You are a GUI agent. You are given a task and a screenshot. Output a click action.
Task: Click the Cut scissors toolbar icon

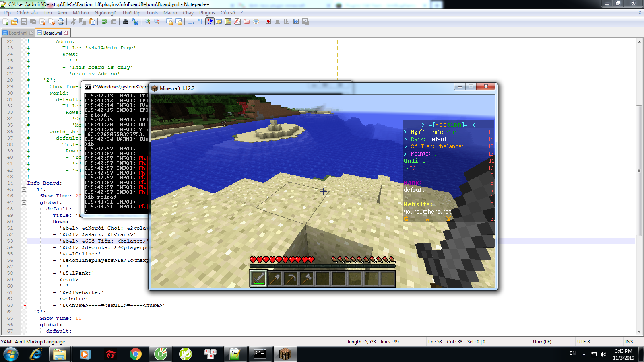pos(73,21)
